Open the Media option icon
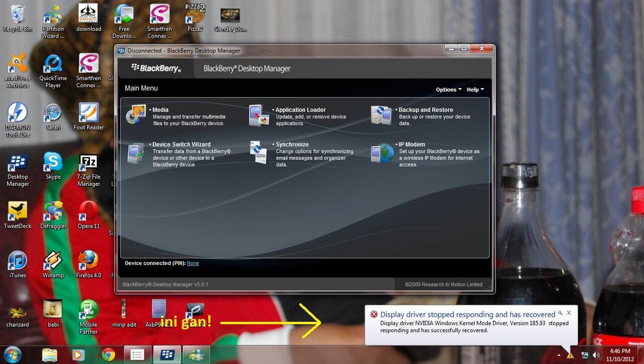 pyautogui.click(x=136, y=115)
